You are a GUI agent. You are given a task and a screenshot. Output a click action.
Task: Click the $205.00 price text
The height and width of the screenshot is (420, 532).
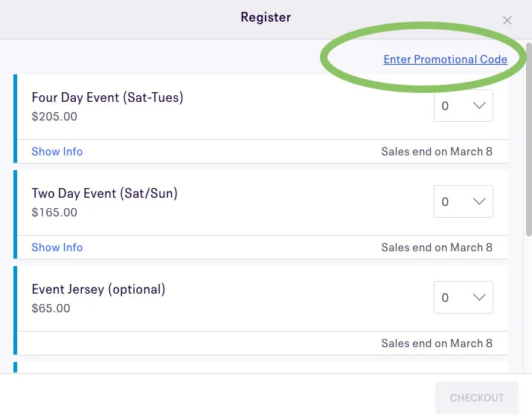coord(54,117)
